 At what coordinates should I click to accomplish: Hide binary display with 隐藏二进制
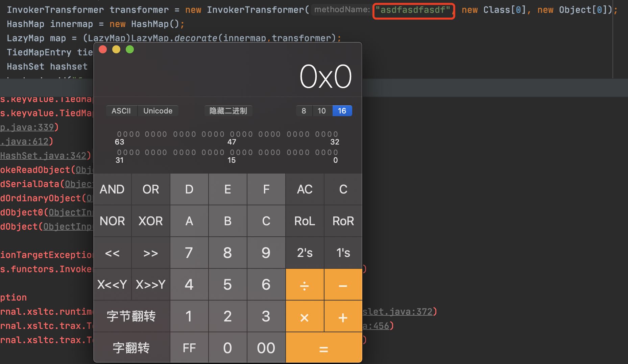(x=228, y=111)
